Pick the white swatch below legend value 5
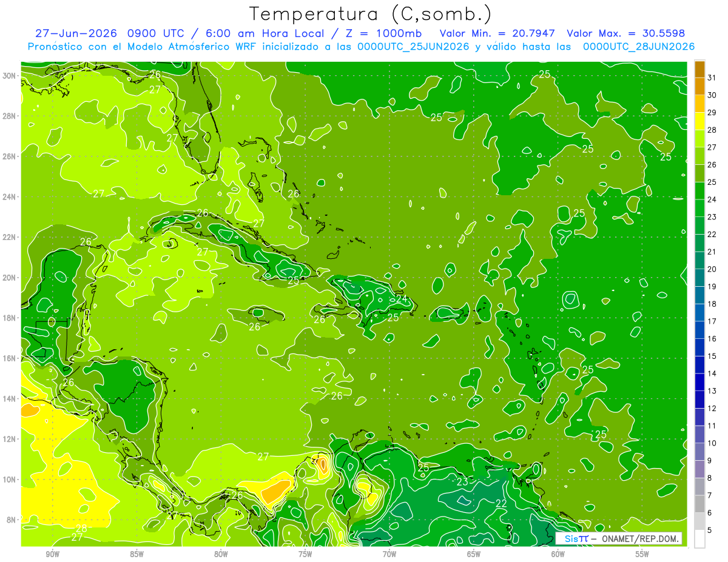The image size is (728, 562). tap(699, 539)
